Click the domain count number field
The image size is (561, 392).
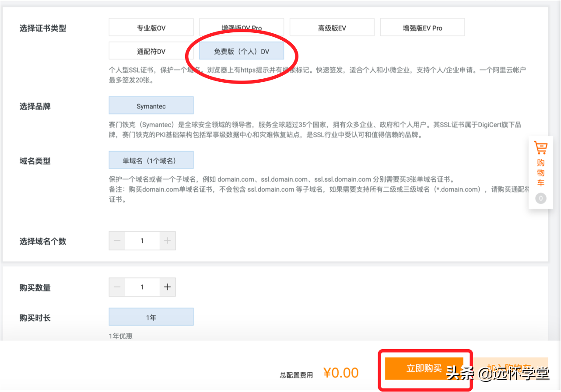pyautogui.click(x=142, y=241)
